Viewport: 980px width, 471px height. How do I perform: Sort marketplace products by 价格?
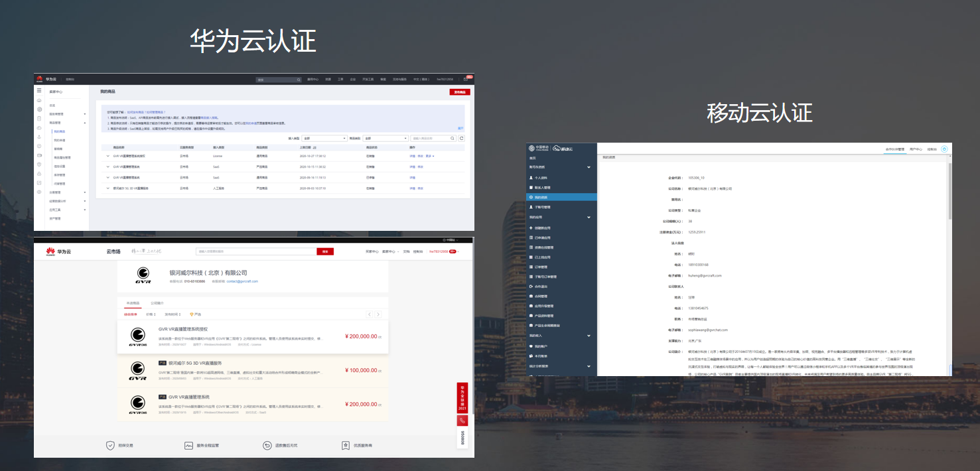click(150, 314)
